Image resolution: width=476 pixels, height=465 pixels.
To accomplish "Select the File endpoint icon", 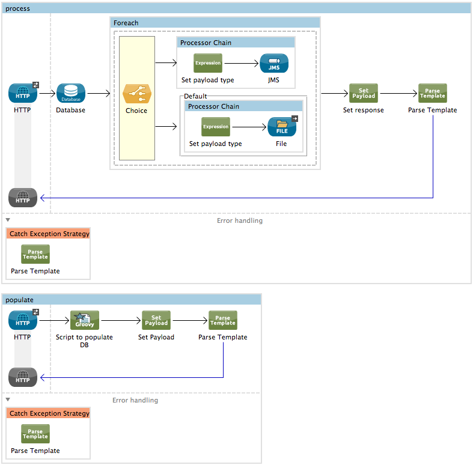I will [281, 127].
